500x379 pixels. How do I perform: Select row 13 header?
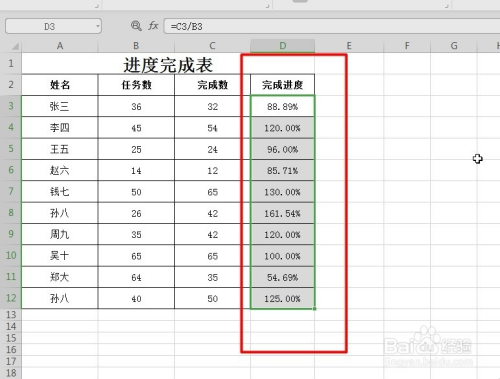(11, 315)
